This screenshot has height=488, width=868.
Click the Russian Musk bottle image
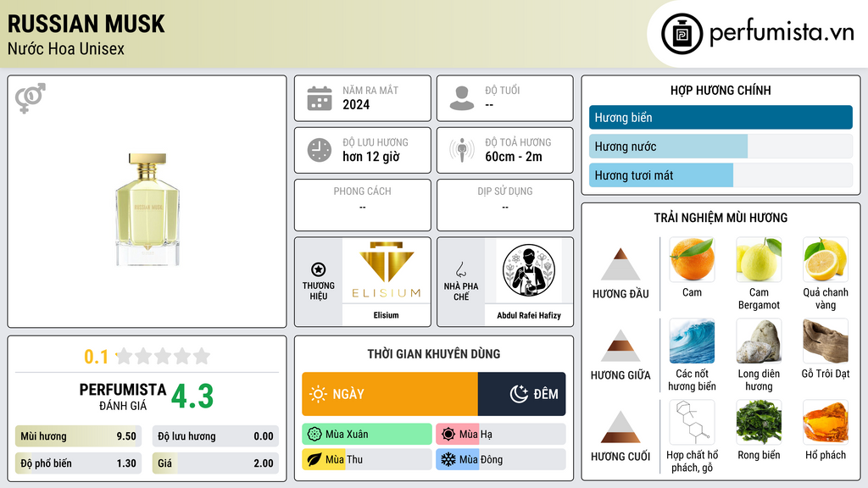click(147, 209)
